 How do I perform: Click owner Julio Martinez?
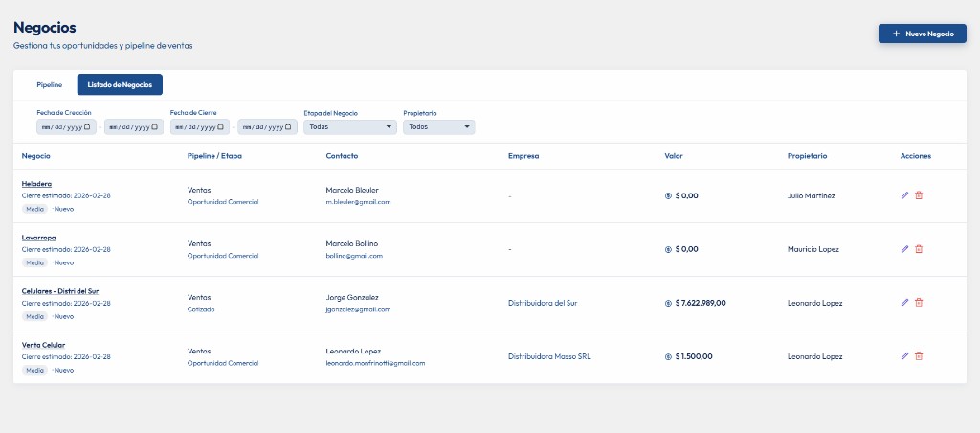pos(812,195)
